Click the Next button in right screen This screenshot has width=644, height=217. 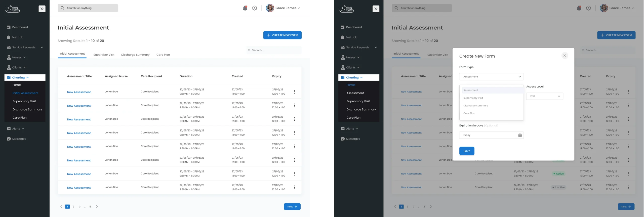(626, 207)
